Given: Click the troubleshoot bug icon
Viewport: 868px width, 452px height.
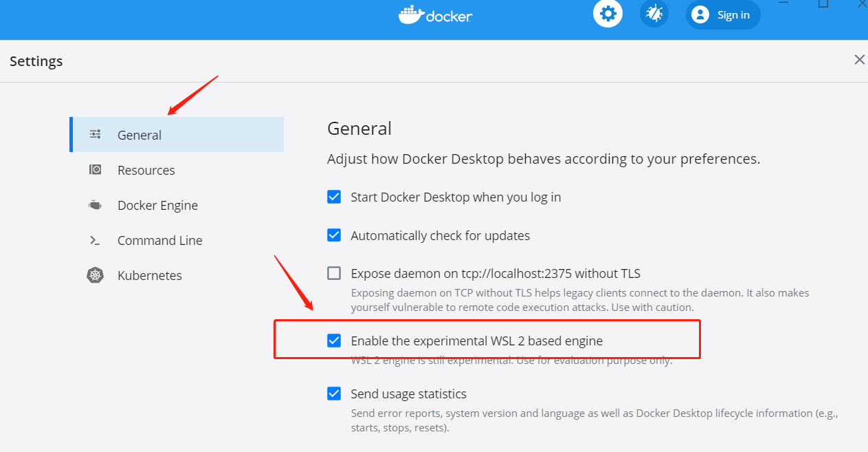Looking at the screenshot, I should click(654, 14).
